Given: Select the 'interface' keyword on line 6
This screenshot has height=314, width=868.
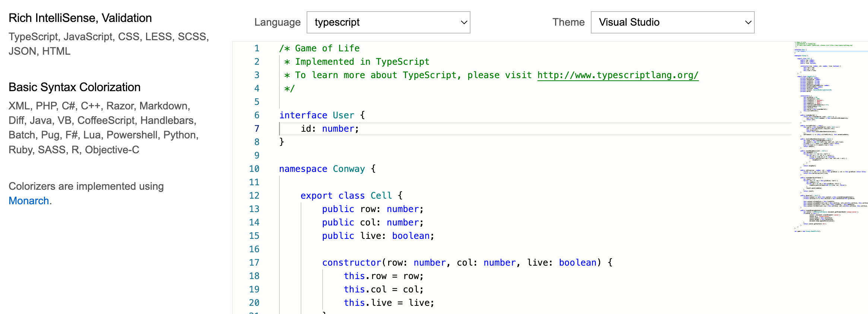Looking at the screenshot, I should click(x=303, y=115).
